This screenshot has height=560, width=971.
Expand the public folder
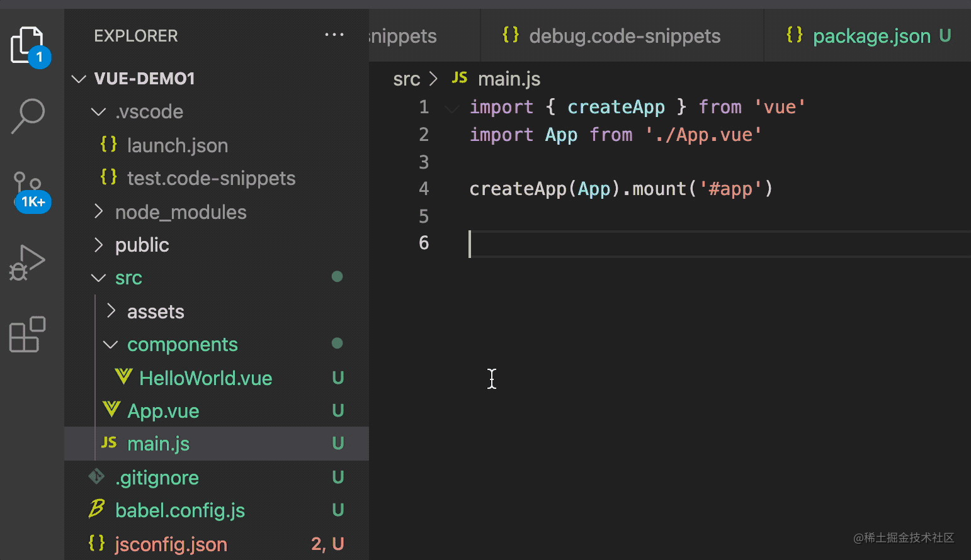(98, 245)
